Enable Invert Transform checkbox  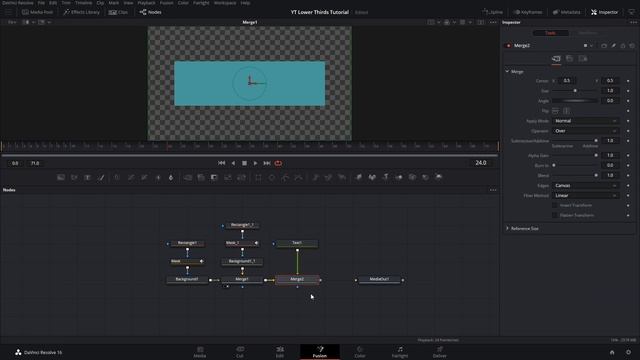555,205
